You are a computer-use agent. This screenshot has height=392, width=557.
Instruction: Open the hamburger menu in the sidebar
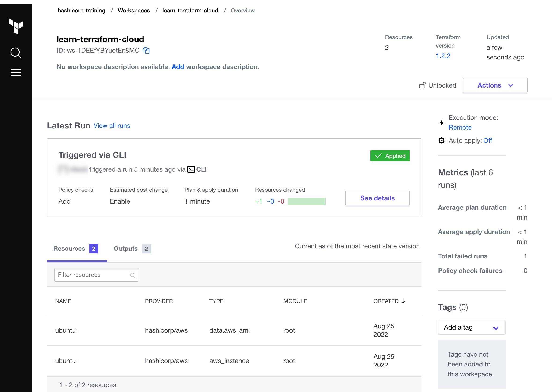coord(16,72)
